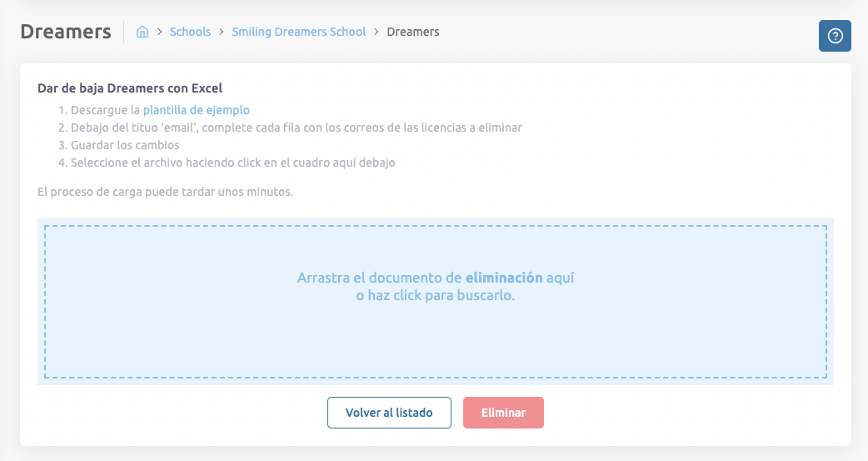Click the heading Dar de baja Dreamers con Excel
868x461 pixels.
click(x=130, y=88)
